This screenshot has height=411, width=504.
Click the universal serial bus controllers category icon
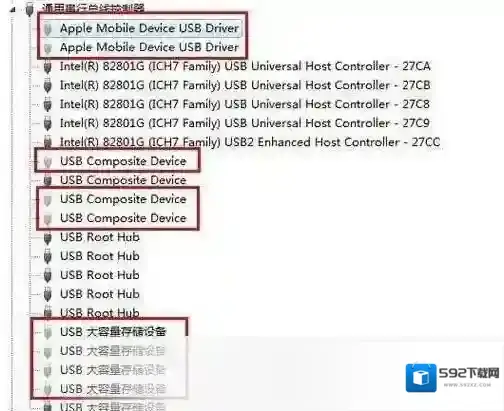pyautogui.click(x=30, y=9)
